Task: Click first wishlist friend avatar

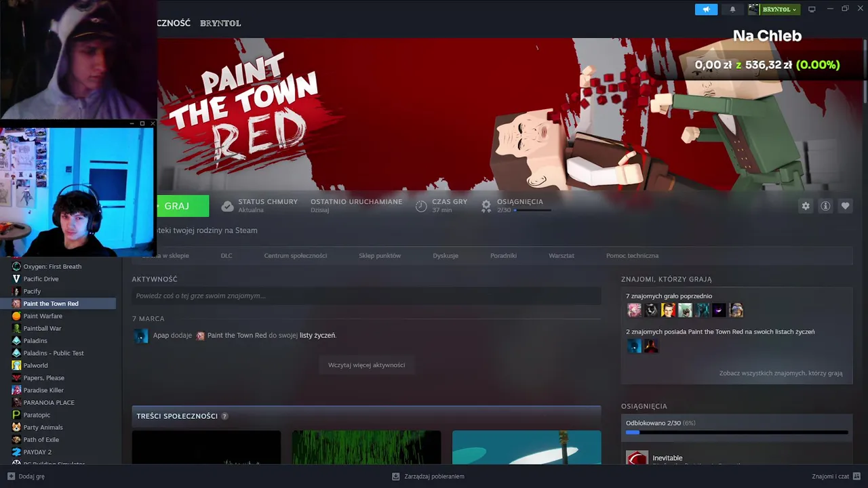Action: point(634,346)
